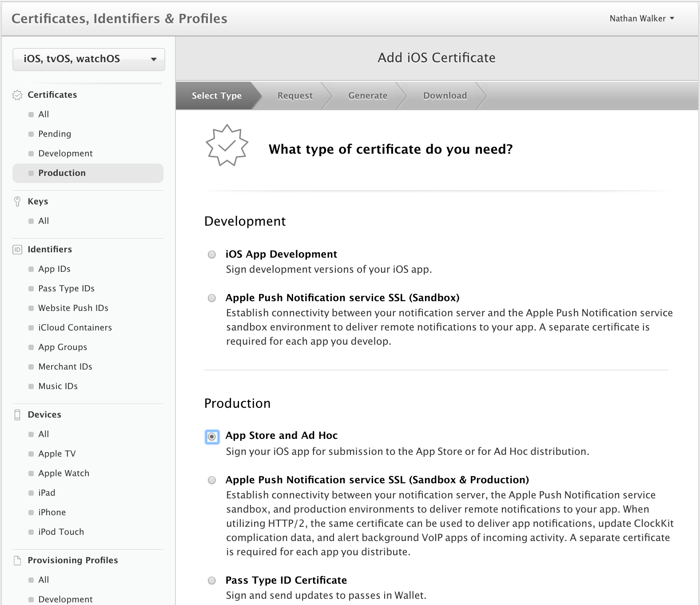
Task: Select App Store and Ad Hoc radio
Action: tap(212, 437)
